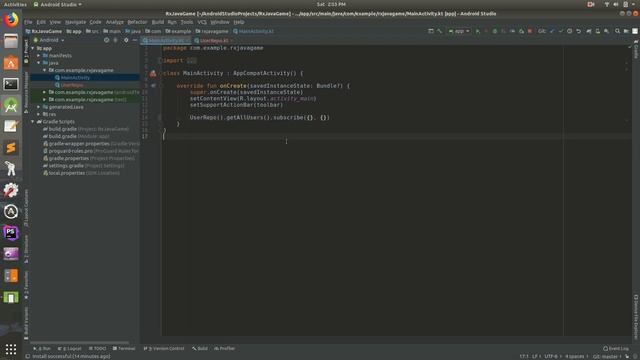Open the TODO tool window
The width and height of the screenshot is (640, 360).
coord(97,349)
